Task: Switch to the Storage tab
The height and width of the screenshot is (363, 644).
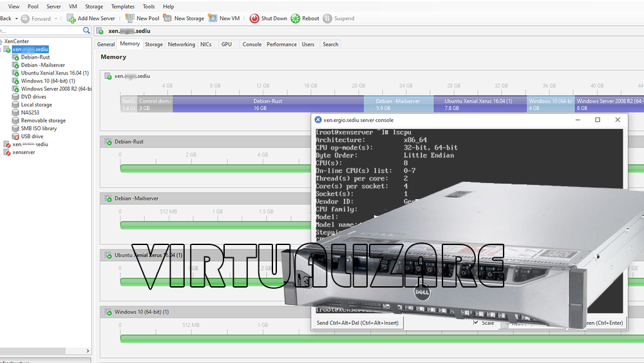Action: tap(154, 44)
